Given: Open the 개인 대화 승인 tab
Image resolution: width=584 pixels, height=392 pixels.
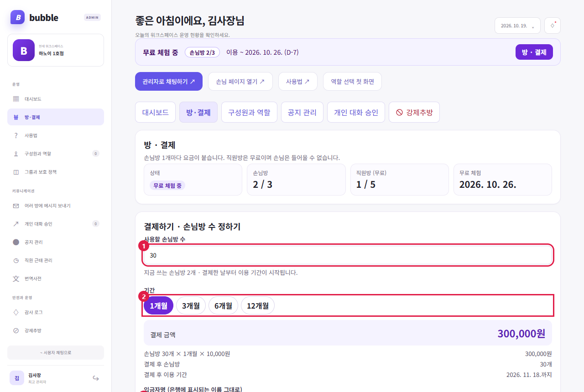Looking at the screenshot, I should pos(356,112).
